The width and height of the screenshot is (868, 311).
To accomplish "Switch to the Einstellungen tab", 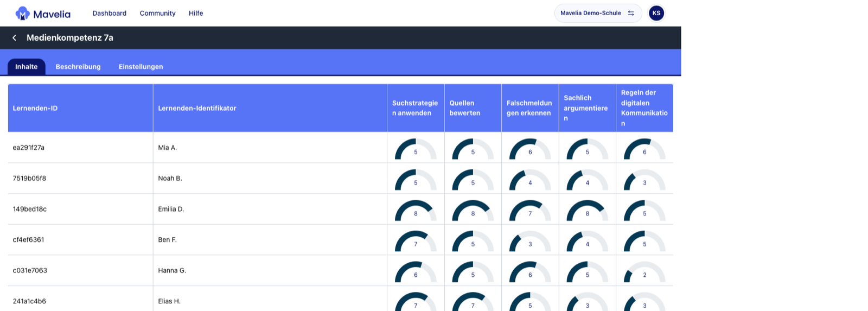I will pyautogui.click(x=141, y=67).
